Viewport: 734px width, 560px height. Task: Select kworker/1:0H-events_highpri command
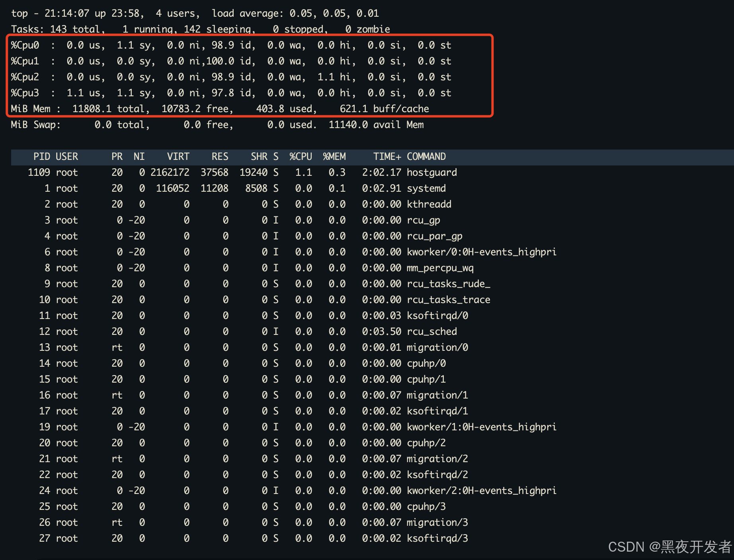(x=482, y=427)
